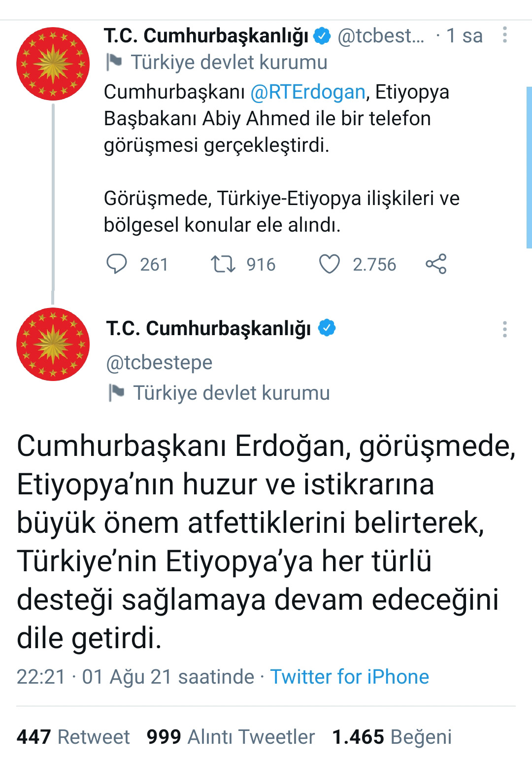The width and height of the screenshot is (532, 762).
Task: Tap the flag icon of upper Türkiye devlet kurumu label
Action: (x=114, y=62)
